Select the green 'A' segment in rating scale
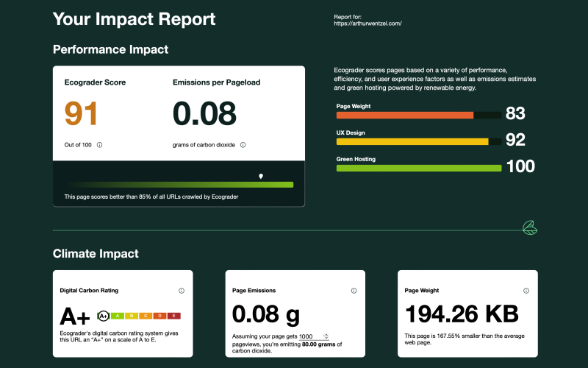588x368 pixels. 118,316
